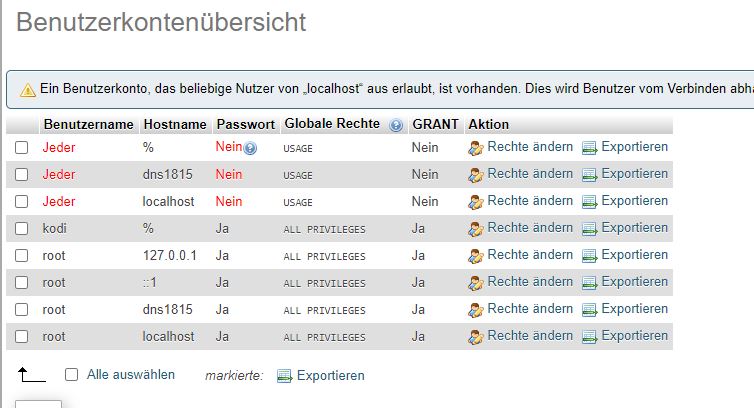Open Rechte ändern for root ::1
The height and width of the screenshot is (408, 754).
tap(530, 281)
